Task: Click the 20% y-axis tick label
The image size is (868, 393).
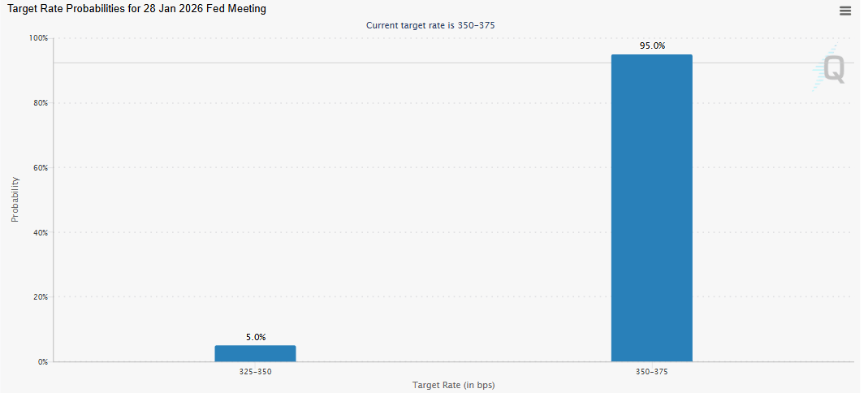Action: pyautogui.click(x=40, y=297)
